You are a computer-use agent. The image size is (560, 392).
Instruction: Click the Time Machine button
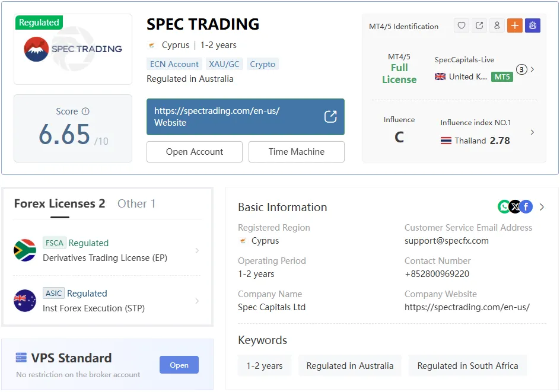(x=297, y=152)
